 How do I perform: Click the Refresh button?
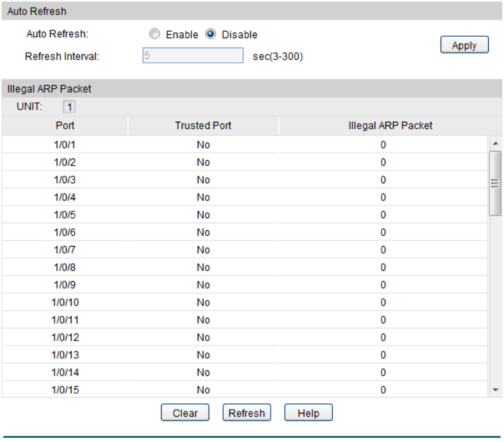247,413
